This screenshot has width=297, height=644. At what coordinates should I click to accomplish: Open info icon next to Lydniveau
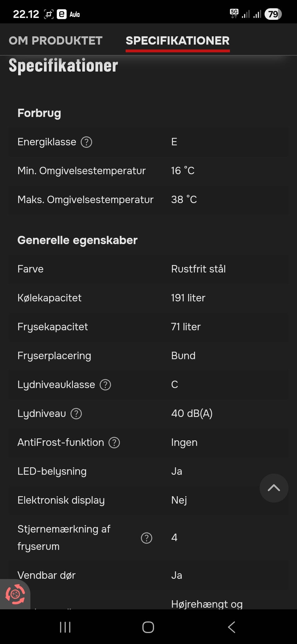(76, 414)
